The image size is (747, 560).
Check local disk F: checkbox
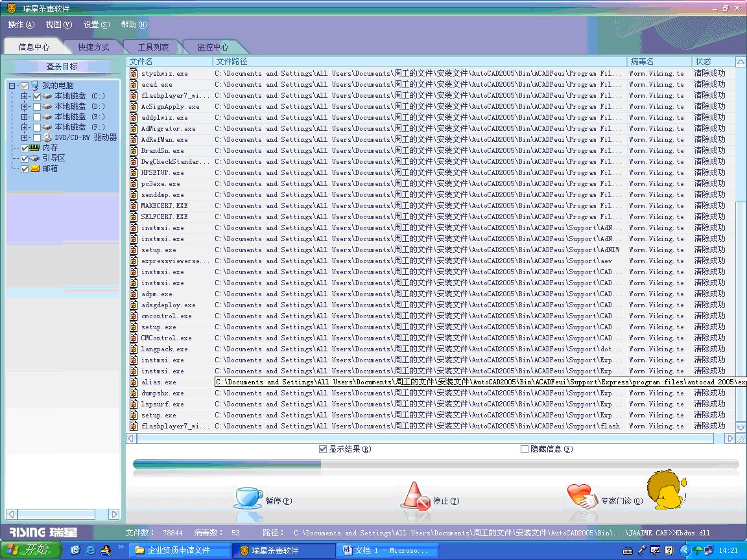[x=37, y=128]
